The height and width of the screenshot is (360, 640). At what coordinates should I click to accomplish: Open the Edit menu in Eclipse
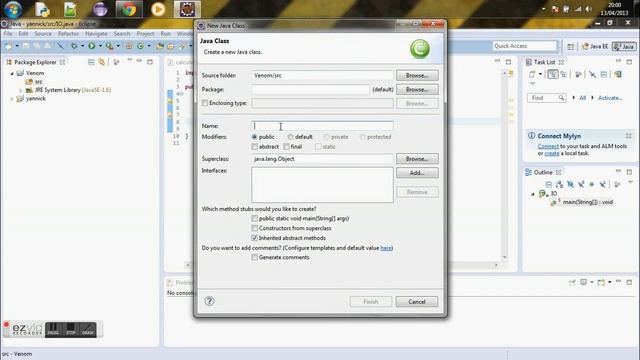23,34
